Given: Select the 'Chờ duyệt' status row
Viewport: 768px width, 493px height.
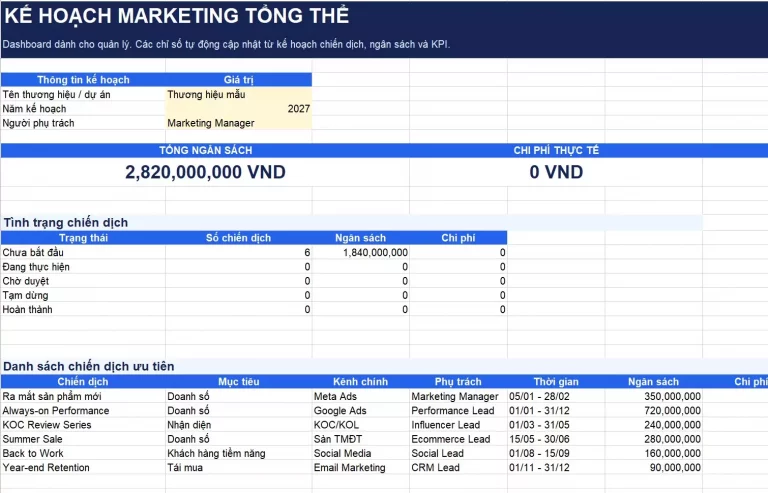Looking at the screenshot, I should (254, 281).
